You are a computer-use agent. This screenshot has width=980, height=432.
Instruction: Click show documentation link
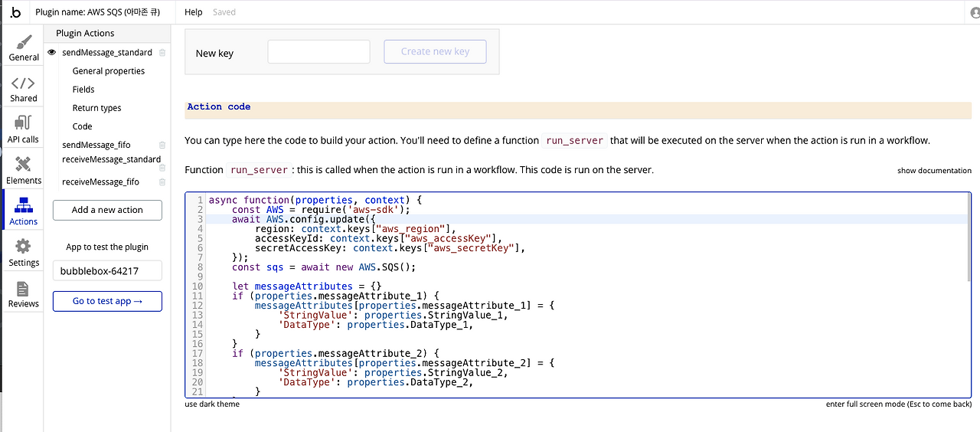(934, 171)
